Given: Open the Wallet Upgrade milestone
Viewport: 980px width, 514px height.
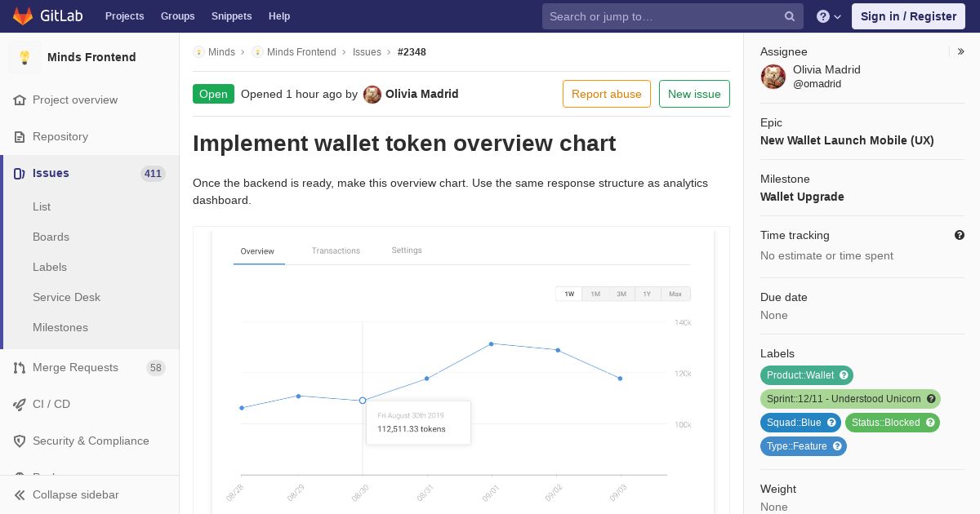Looking at the screenshot, I should pyautogui.click(x=802, y=197).
